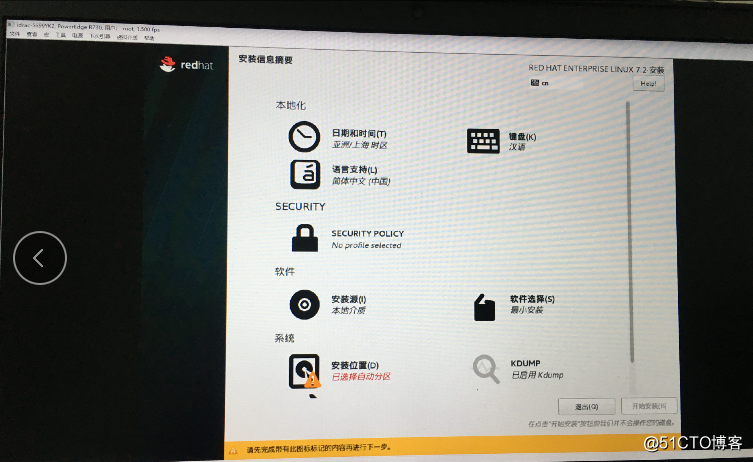The image size is (753, 462).
Task: Click the red 已选择自动分区 status text
Action: coord(361,377)
